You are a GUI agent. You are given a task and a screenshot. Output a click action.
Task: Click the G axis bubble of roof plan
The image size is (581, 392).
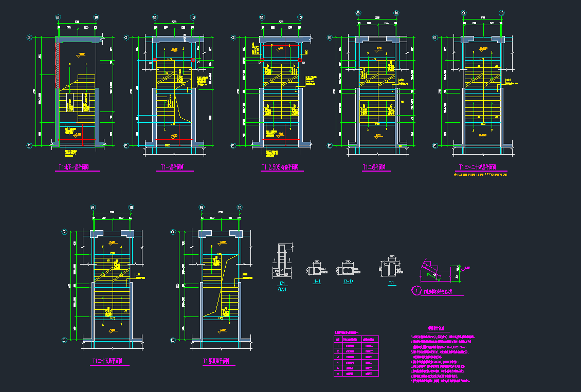(x=172, y=232)
